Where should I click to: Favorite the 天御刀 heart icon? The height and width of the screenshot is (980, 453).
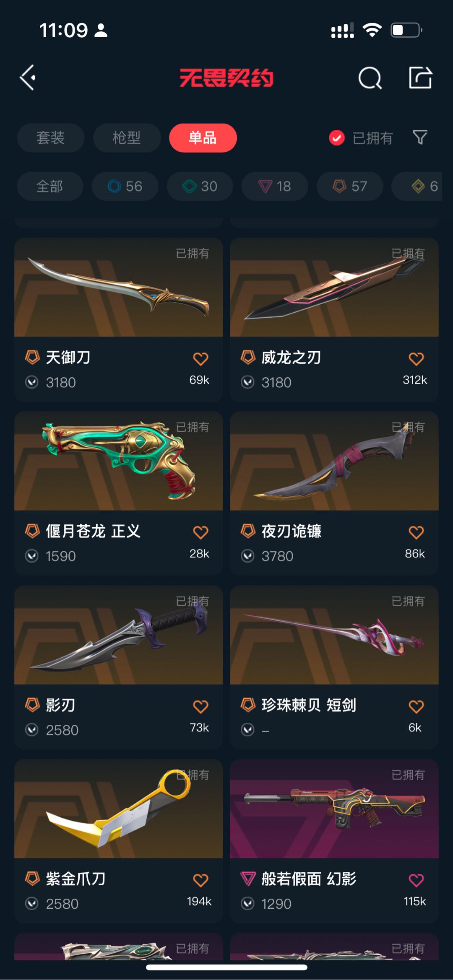tap(200, 359)
